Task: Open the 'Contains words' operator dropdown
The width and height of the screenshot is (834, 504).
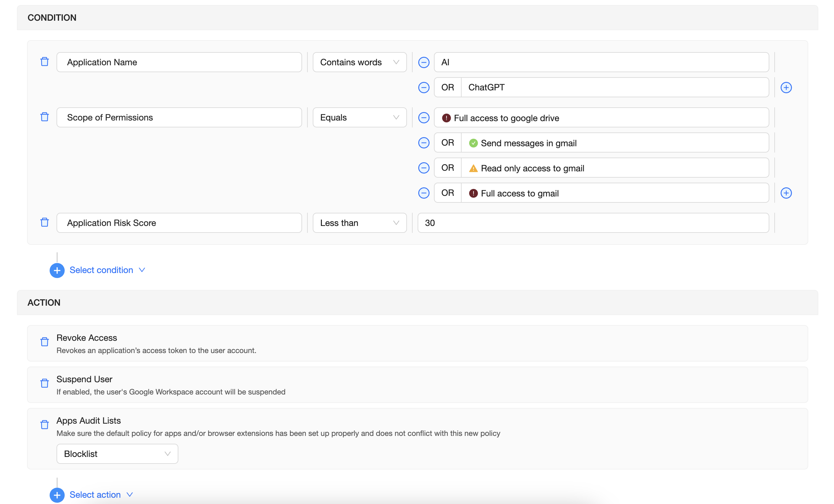Action: 359,62
